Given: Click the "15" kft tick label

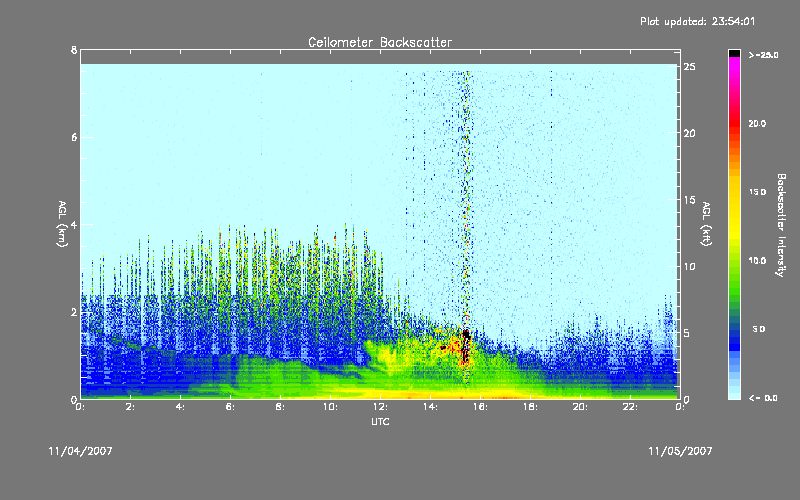Looking at the screenshot, I should [x=690, y=200].
